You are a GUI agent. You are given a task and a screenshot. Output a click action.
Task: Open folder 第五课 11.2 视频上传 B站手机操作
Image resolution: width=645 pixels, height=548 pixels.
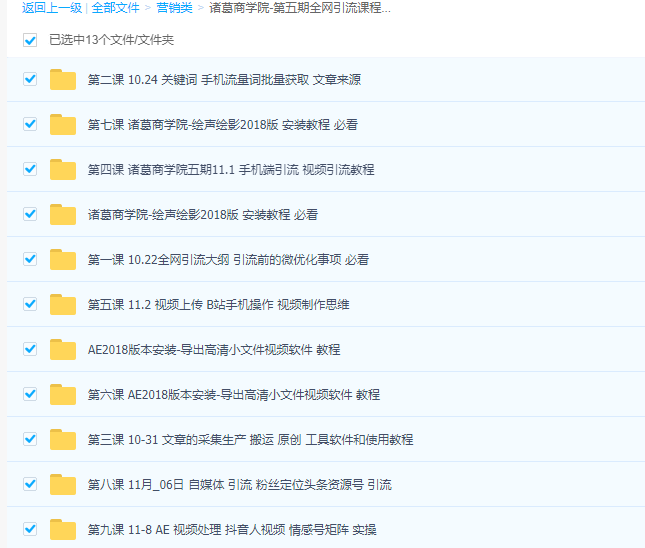(218, 304)
